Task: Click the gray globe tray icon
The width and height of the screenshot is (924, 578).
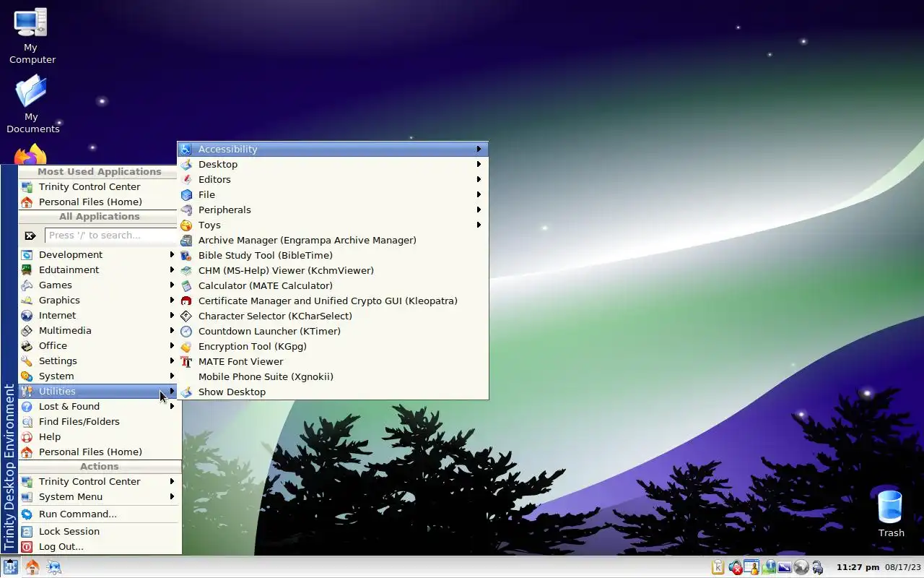Action: pos(801,567)
